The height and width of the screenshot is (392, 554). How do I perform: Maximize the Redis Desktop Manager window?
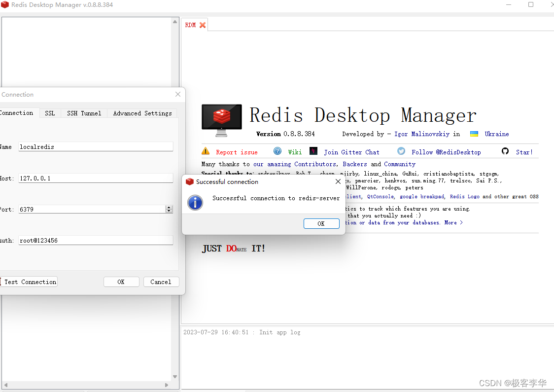531,4
